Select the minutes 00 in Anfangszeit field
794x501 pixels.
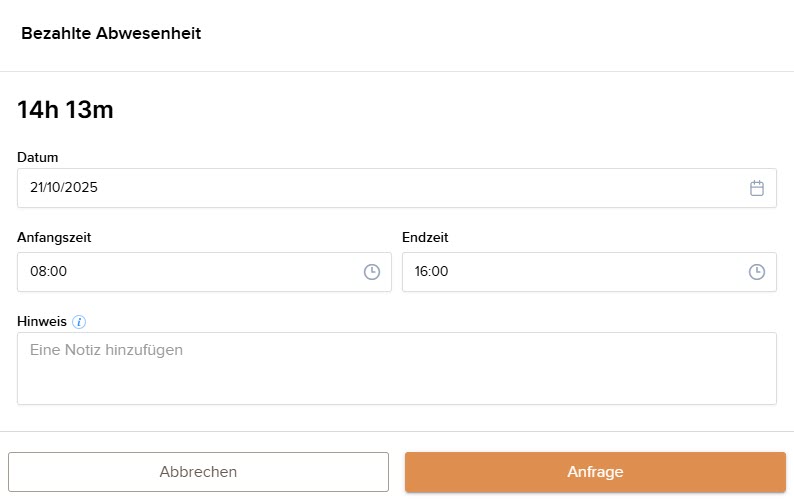pos(58,272)
